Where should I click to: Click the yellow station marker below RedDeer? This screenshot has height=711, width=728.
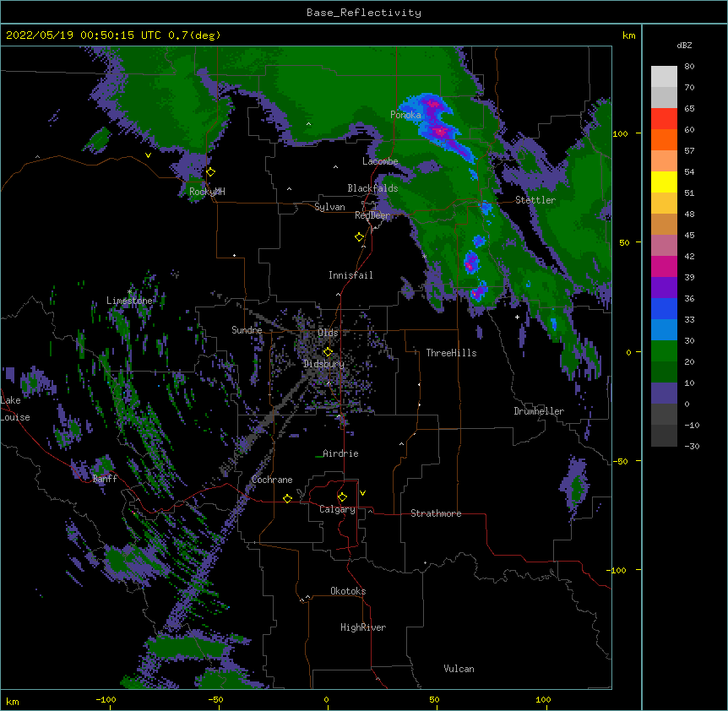coord(360,237)
